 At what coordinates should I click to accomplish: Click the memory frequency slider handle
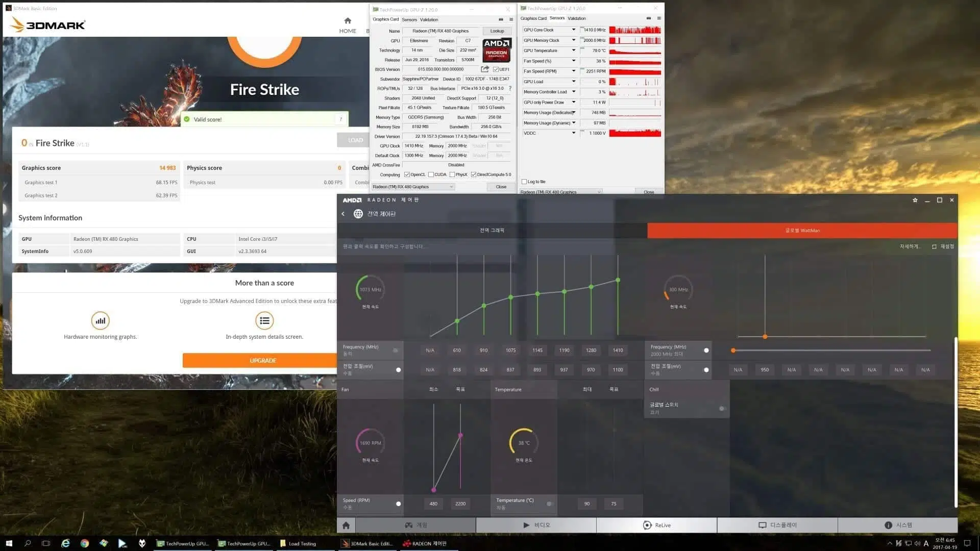pos(733,350)
